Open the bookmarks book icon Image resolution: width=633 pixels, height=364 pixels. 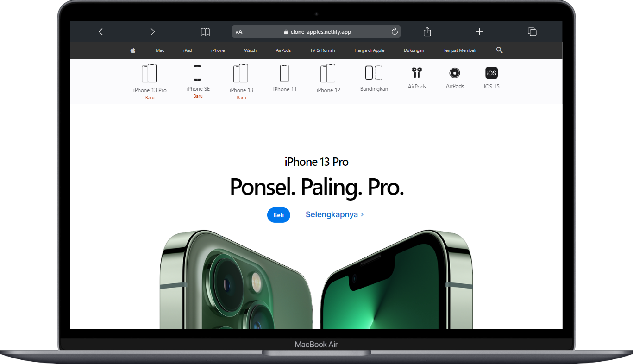click(205, 32)
